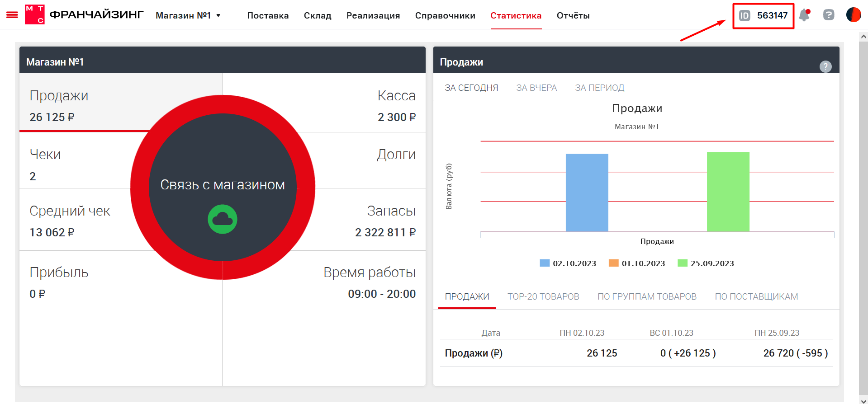Click the blue chart bar
The image size is (868, 404).
pos(587,193)
